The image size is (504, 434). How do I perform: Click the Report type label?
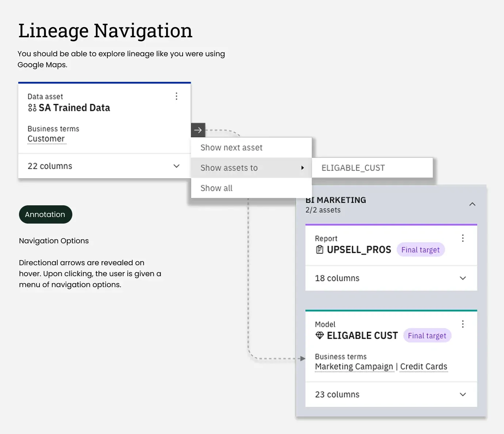tap(326, 239)
